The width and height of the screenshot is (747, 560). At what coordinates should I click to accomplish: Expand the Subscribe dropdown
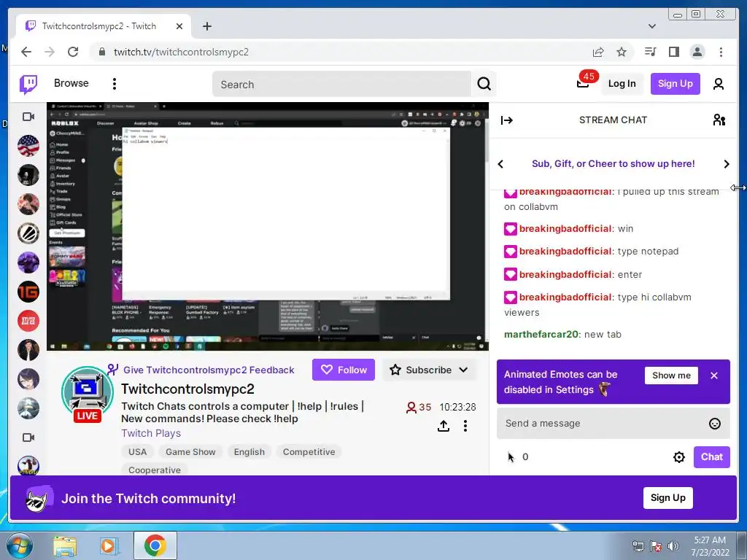click(x=429, y=370)
